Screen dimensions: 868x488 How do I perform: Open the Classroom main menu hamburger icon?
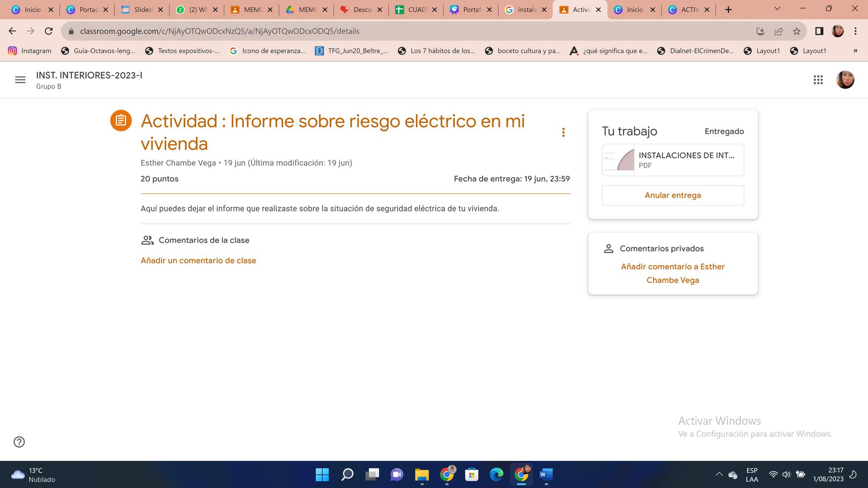[x=20, y=80]
